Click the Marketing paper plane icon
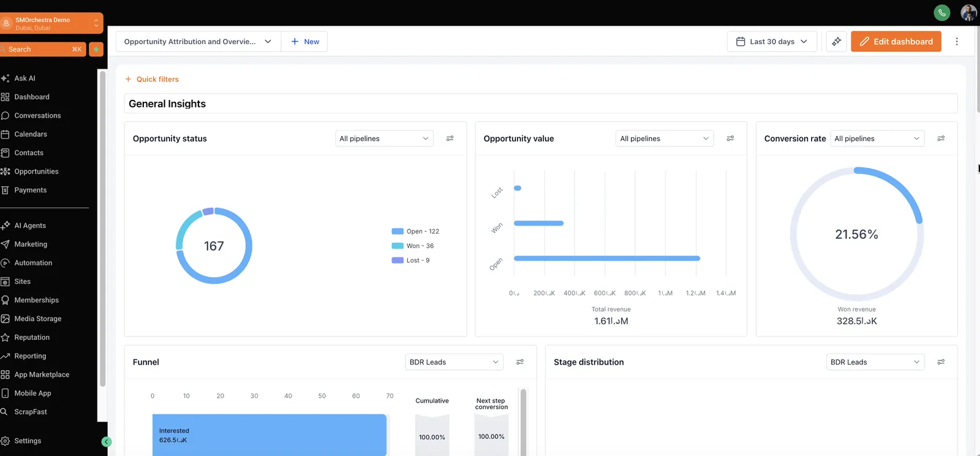Viewport: 980px width, 456px height. [5, 245]
